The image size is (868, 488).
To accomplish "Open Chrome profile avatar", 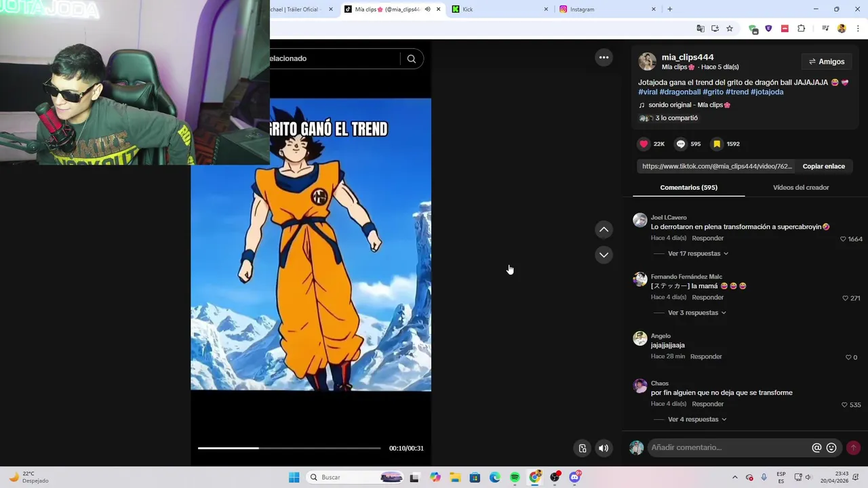I will 842,28.
